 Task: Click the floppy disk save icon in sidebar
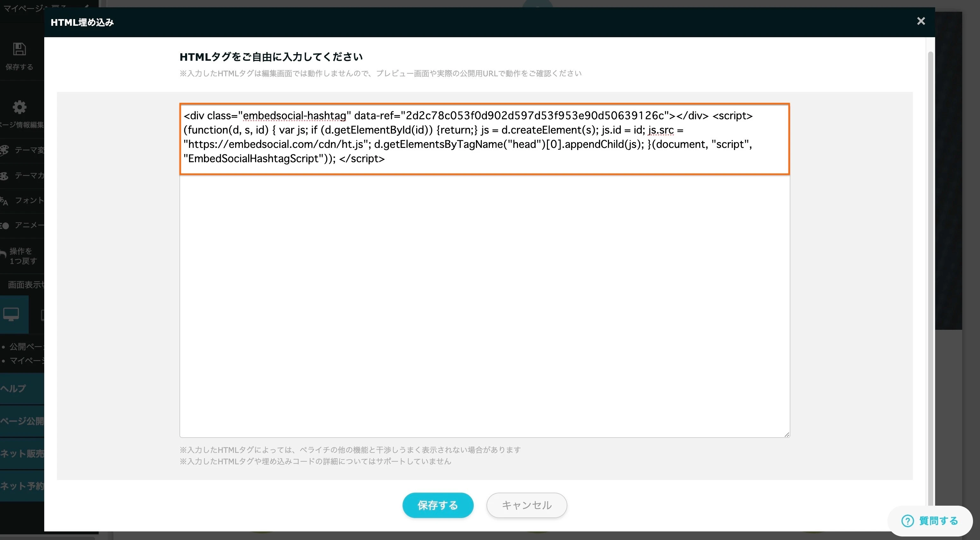pos(19,49)
